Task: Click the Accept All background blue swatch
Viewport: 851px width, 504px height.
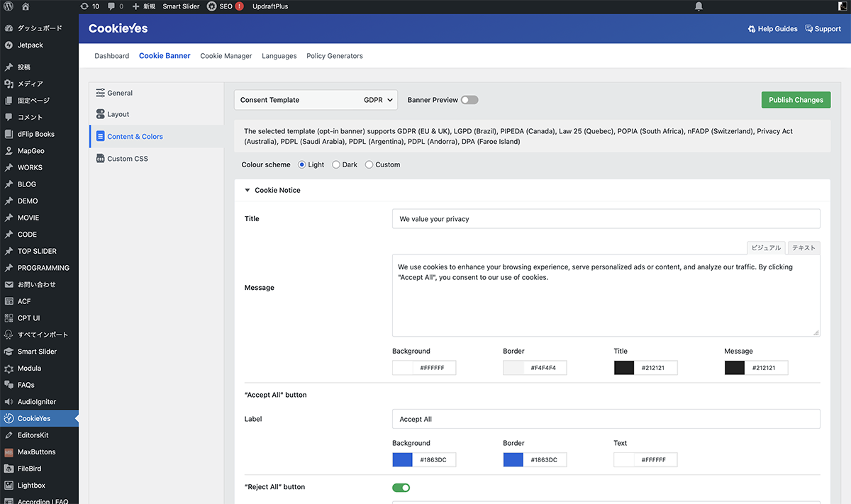Action: 402,460
